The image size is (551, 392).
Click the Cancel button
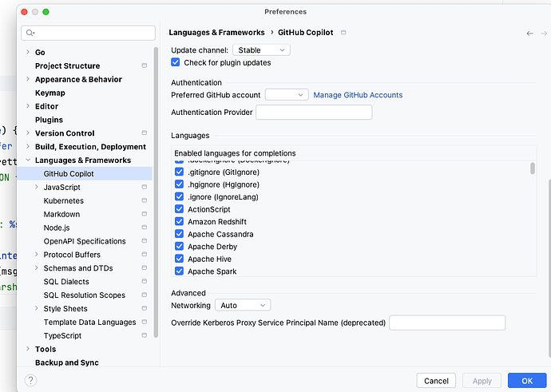click(x=436, y=381)
